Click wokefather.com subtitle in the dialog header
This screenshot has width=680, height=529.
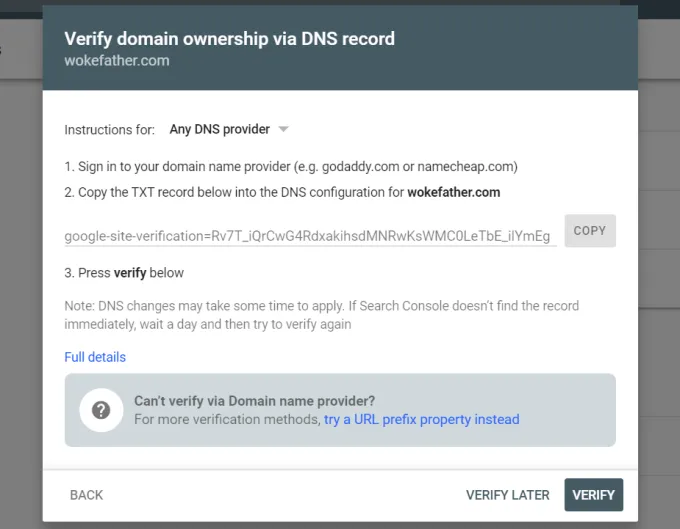coord(116,61)
